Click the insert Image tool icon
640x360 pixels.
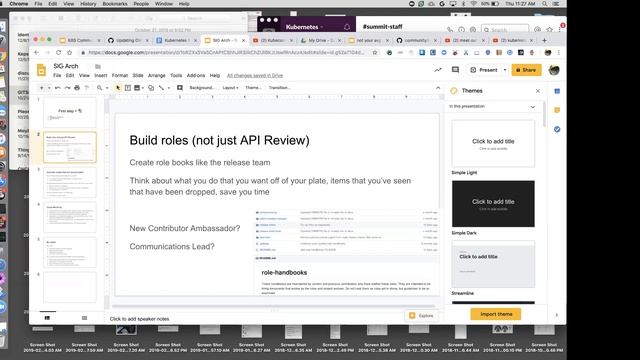tap(137, 88)
